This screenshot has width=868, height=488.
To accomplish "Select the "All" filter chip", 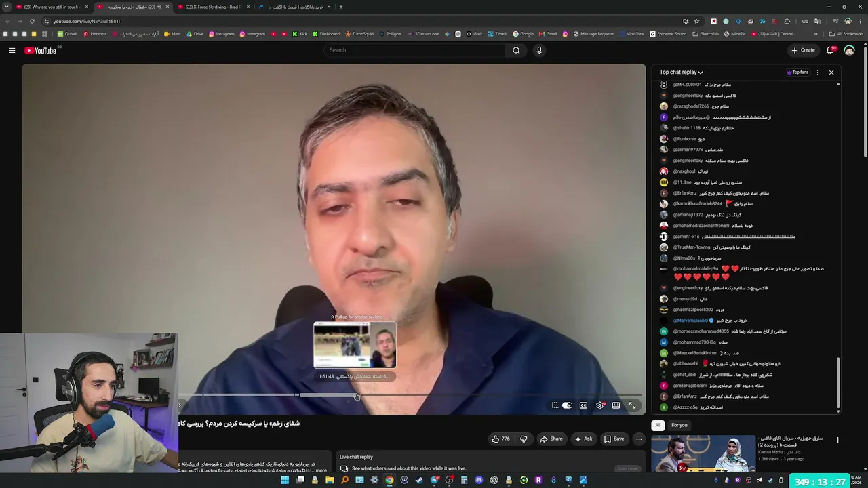I will [x=658, y=425].
